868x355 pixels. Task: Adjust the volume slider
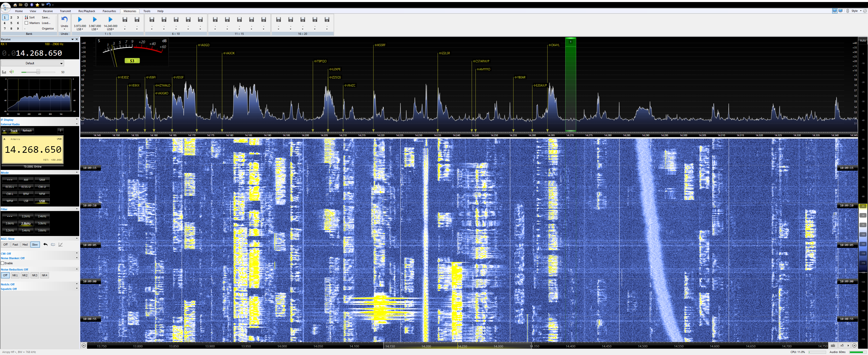(38, 72)
